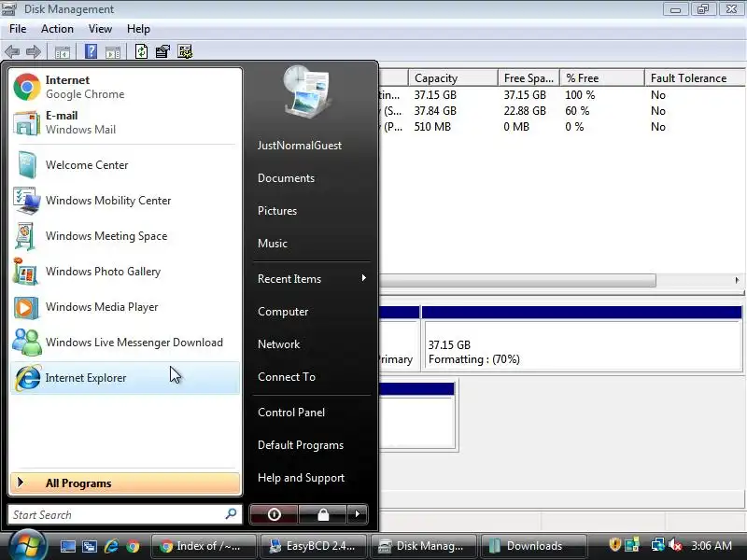Click Show Desktop in Quick Launch

67,546
